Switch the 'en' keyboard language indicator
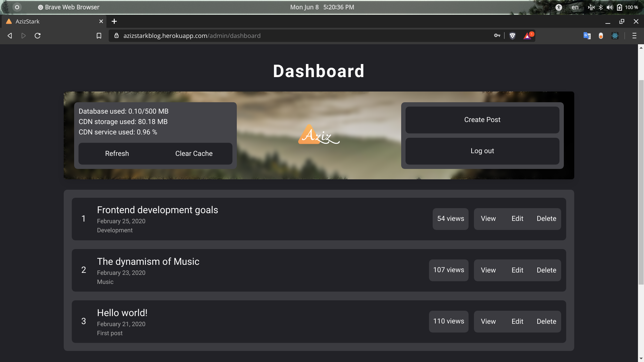Image resolution: width=644 pixels, height=362 pixels. coord(575,7)
